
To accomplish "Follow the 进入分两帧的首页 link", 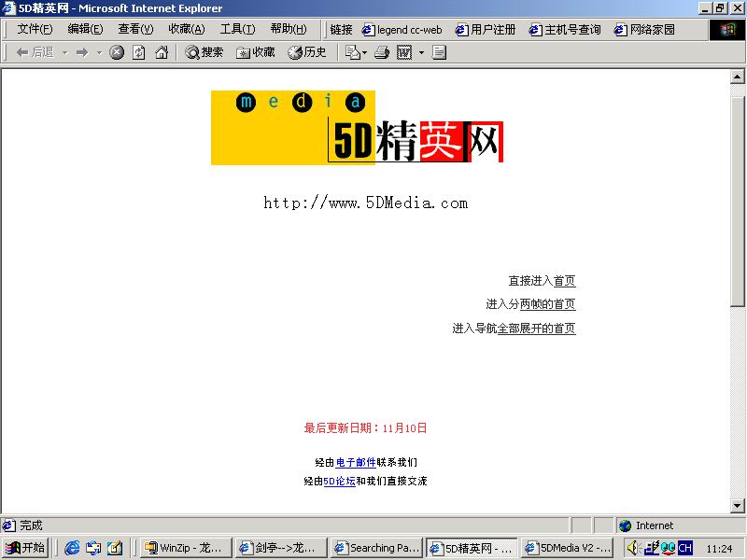I will click(x=548, y=304).
